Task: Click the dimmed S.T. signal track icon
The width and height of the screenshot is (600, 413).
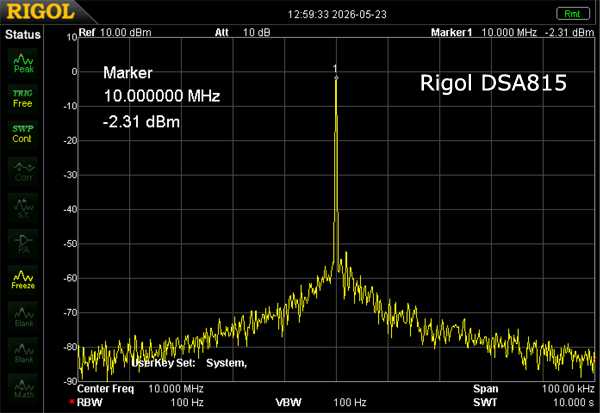Action: tap(23, 208)
